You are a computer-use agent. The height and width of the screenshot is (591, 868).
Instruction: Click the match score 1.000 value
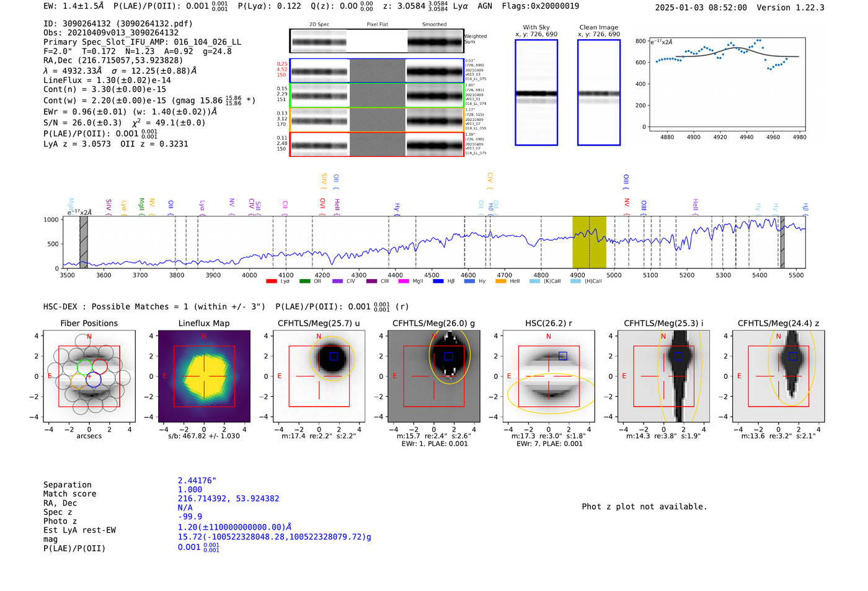pos(190,489)
